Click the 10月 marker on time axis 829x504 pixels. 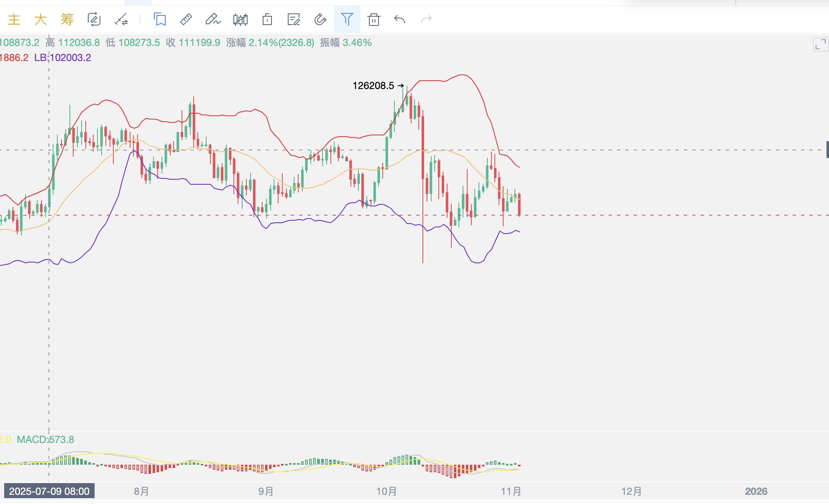tap(386, 491)
